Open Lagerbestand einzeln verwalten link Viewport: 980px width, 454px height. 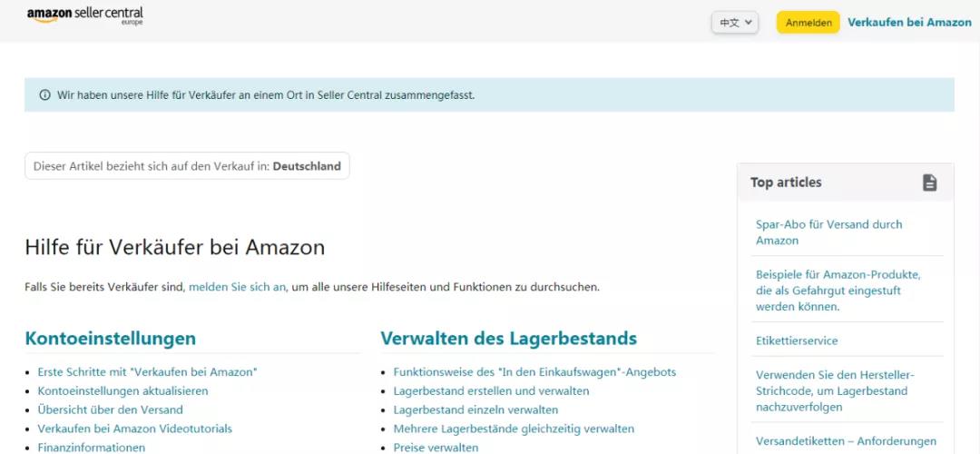[x=475, y=410]
